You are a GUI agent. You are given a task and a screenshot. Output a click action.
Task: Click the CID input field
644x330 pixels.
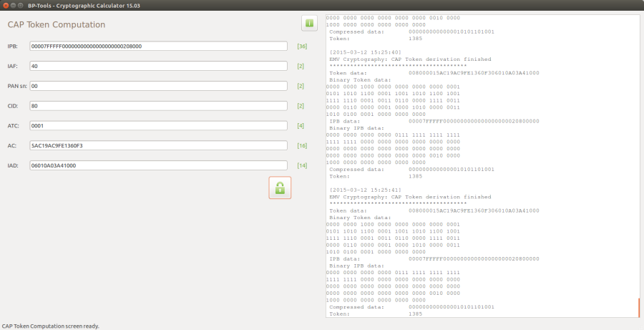point(159,106)
